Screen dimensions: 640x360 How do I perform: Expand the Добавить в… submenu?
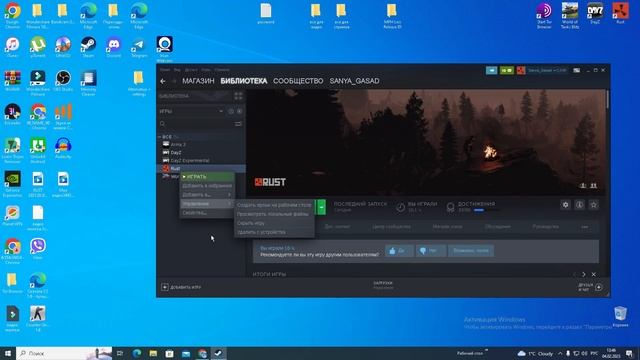point(207,195)
